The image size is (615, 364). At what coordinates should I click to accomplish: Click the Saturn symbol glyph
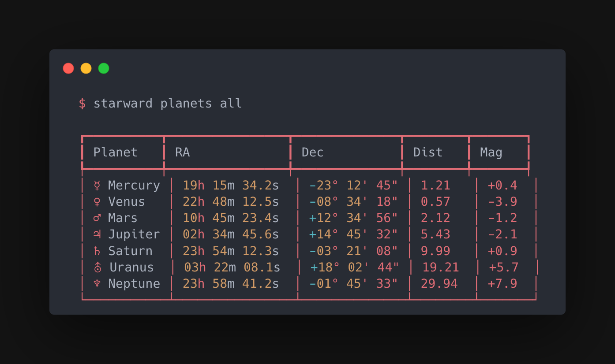click(x=97, y=251)
